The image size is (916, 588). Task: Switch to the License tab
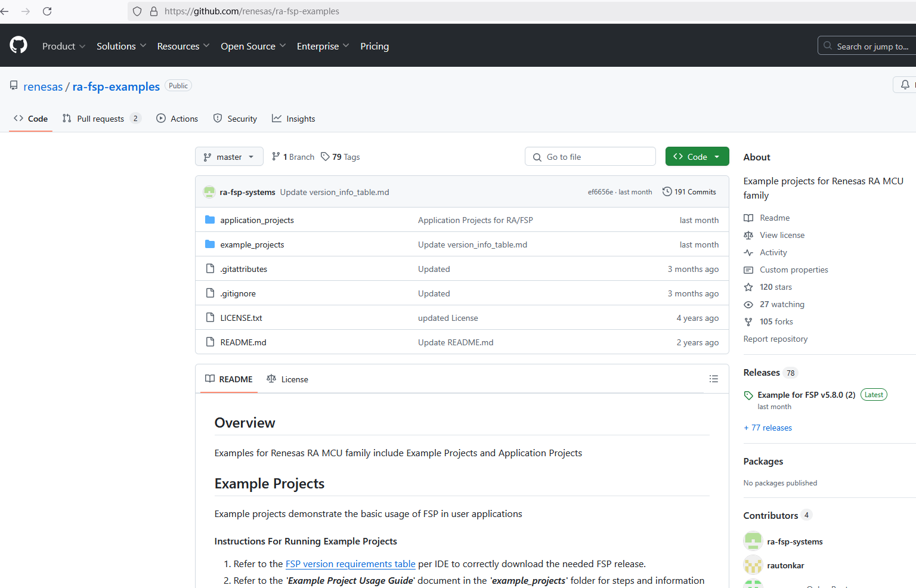click(287, 379)
